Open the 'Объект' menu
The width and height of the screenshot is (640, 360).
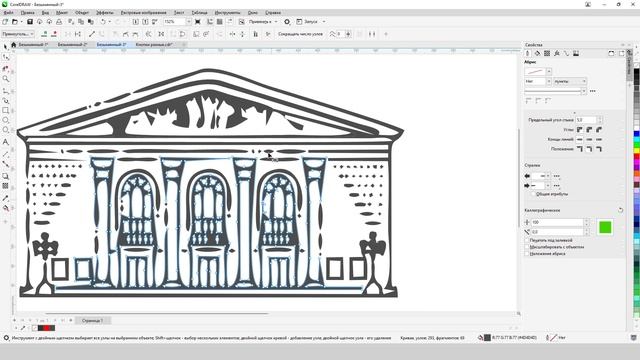click(x=82, y=13)
